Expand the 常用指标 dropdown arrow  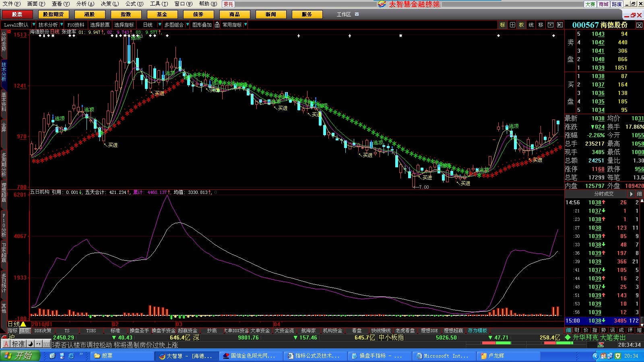[x=246, y=25]
